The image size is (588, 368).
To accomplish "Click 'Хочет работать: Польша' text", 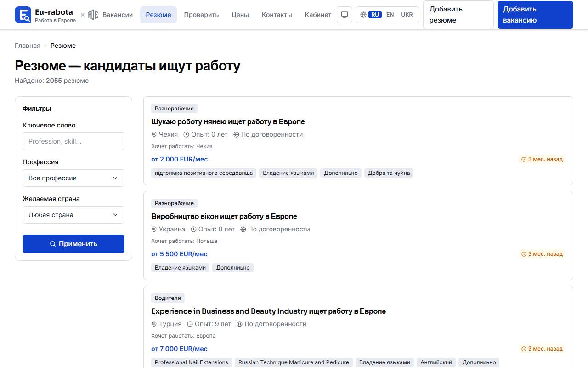I will (x=184, y=241).
